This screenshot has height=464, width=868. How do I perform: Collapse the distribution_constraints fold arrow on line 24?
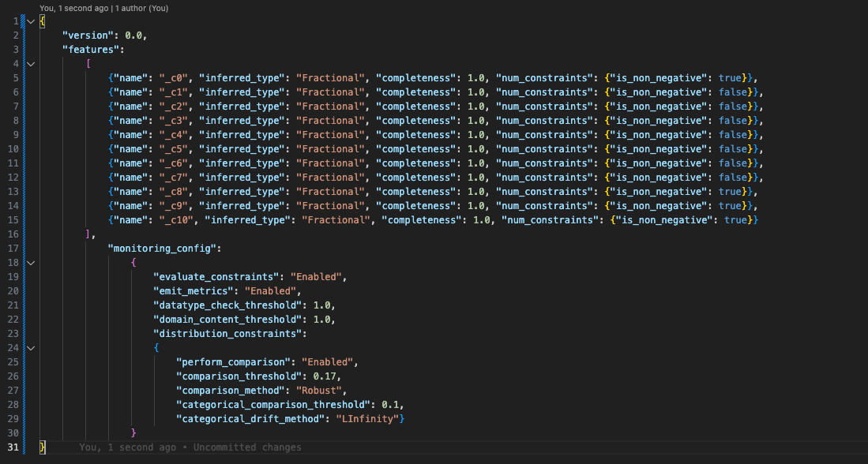click(x=31, y=348)
